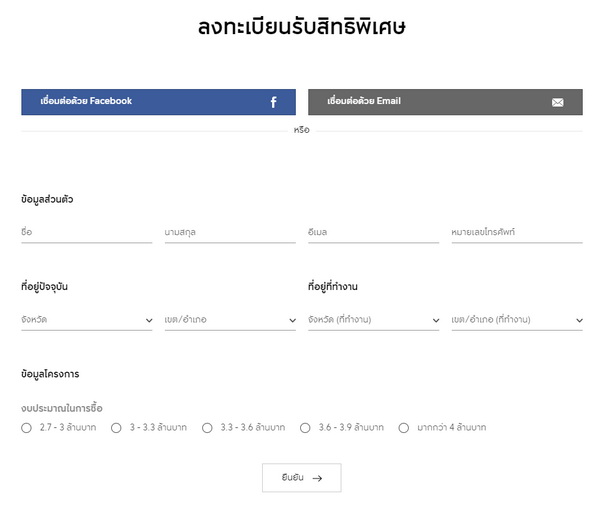Expand the เขต/อำเภอ (ที่ทำงาน) dropdown

click(517, 320)
